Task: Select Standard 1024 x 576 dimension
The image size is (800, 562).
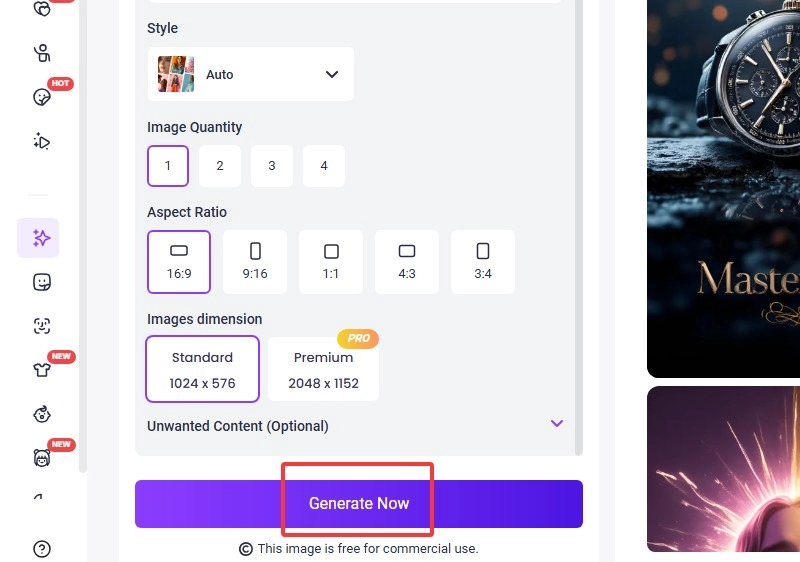Action: click(x=202, y=369)
